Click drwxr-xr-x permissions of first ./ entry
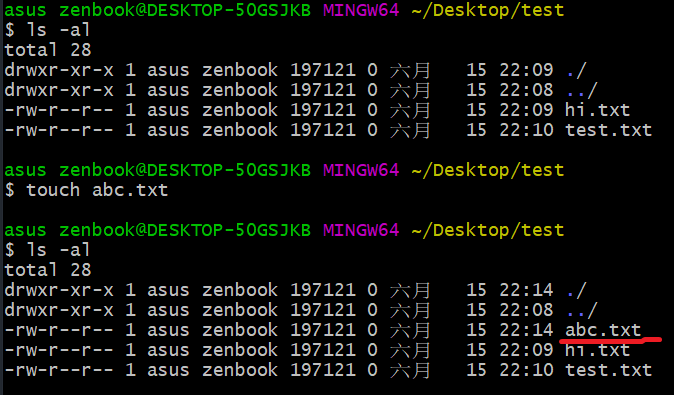 tap(59, 70)
